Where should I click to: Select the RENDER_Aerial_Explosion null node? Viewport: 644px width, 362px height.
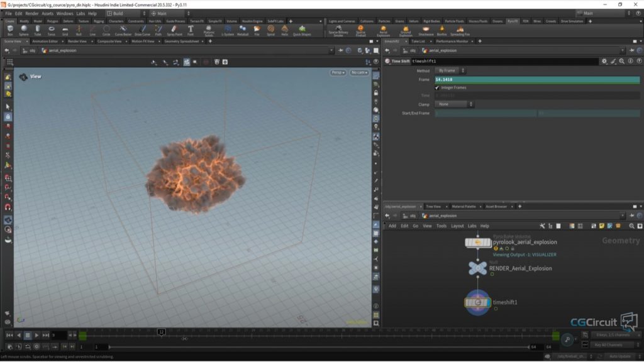478,268
